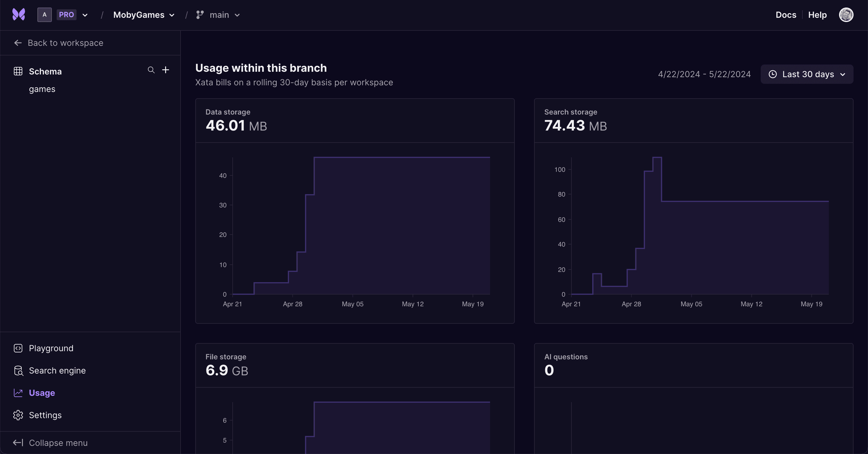Expand the main branch selector dropdown
This screenshot has height=454, width=868.
pyautogui.click(x=236, y=14)
